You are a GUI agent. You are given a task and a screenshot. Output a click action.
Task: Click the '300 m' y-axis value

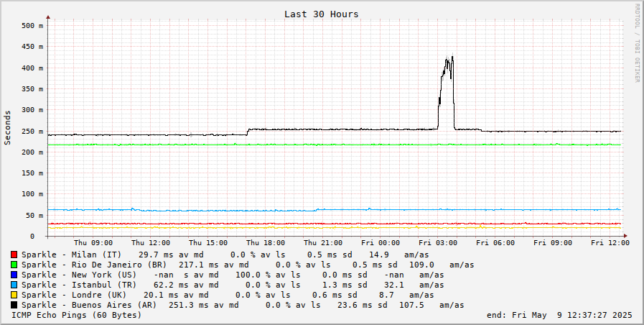pyautogui.click(x=32, y=110)
